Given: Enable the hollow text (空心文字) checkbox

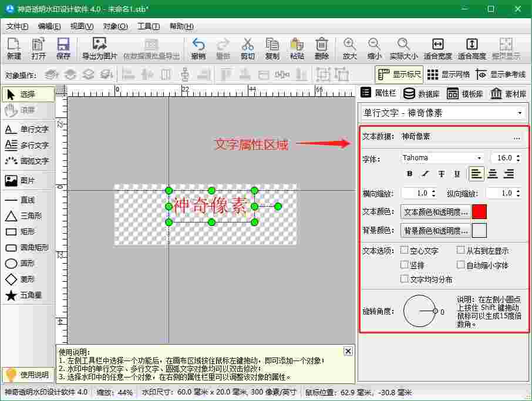Looking at the screenshot, I should pyautogui.click(x=404, y=250).
